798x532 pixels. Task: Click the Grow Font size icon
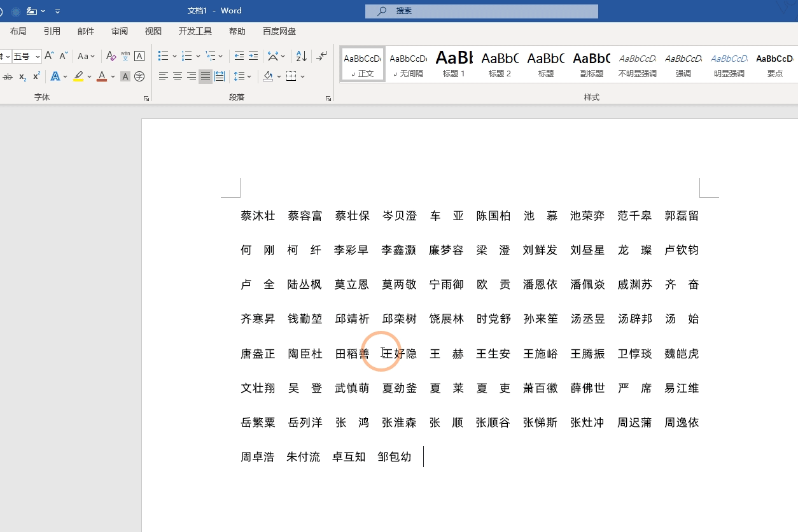tap(49, 56)
